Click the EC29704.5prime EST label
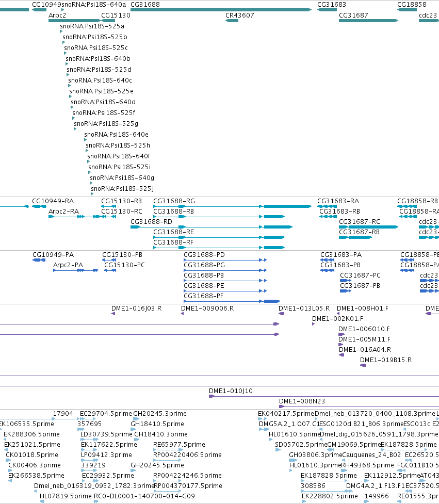This screenshot has width=439, height=504. [x=106, y=414]
